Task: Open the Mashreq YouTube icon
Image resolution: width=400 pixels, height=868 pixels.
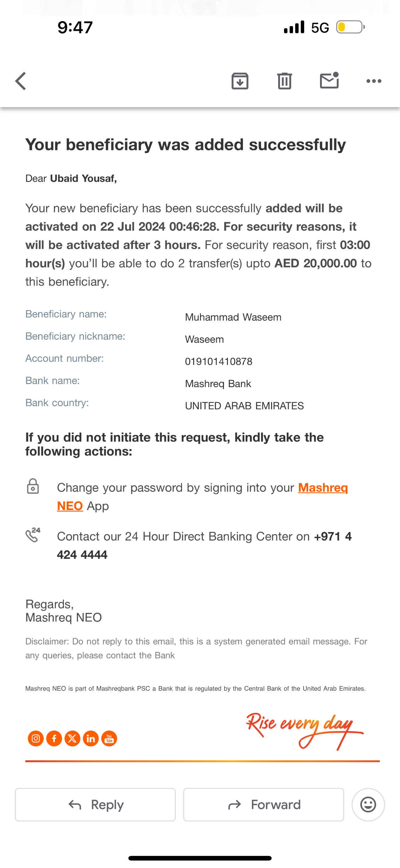Action: [109, 739]
